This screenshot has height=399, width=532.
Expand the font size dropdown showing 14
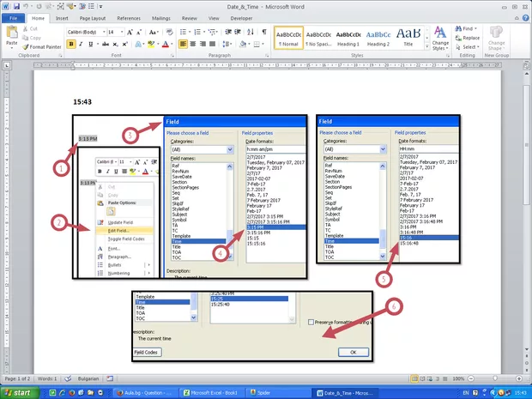(x=123, y=32)
